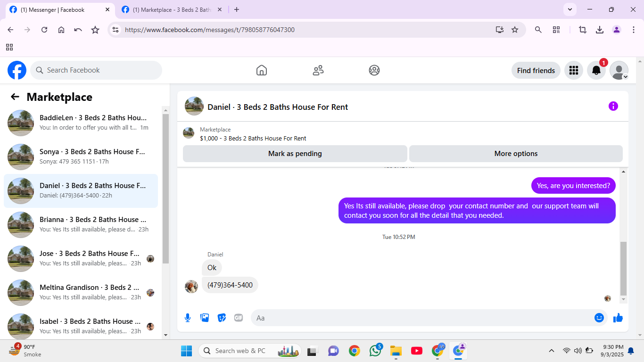Open the browser three-dot menu

pos(634,30)
